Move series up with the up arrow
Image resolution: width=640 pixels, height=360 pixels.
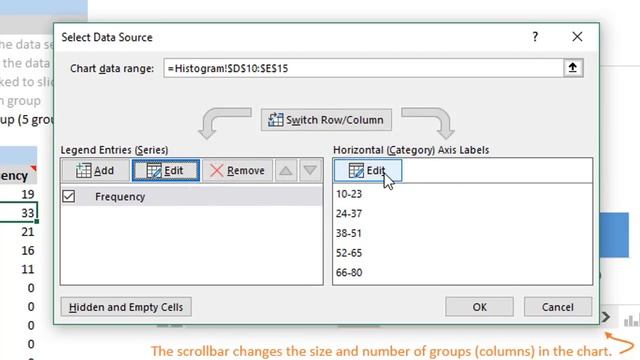tap(286, 170)
